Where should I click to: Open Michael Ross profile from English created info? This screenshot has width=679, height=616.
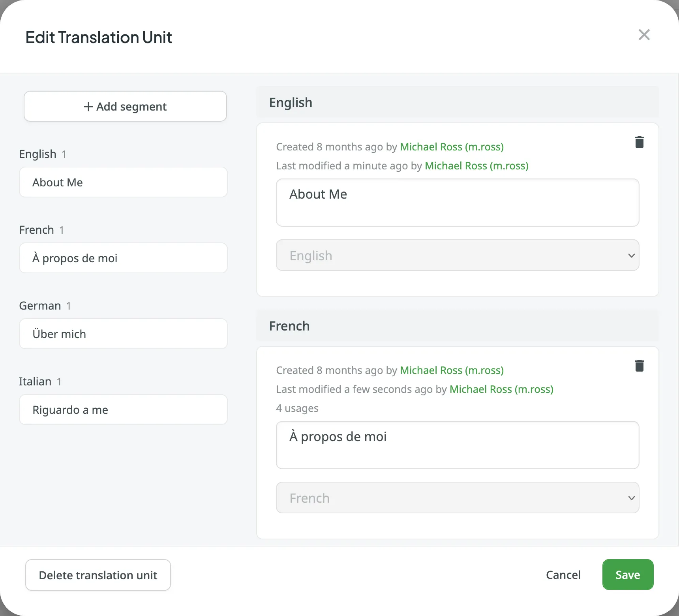pyautogui.click(x=452, y=146)
